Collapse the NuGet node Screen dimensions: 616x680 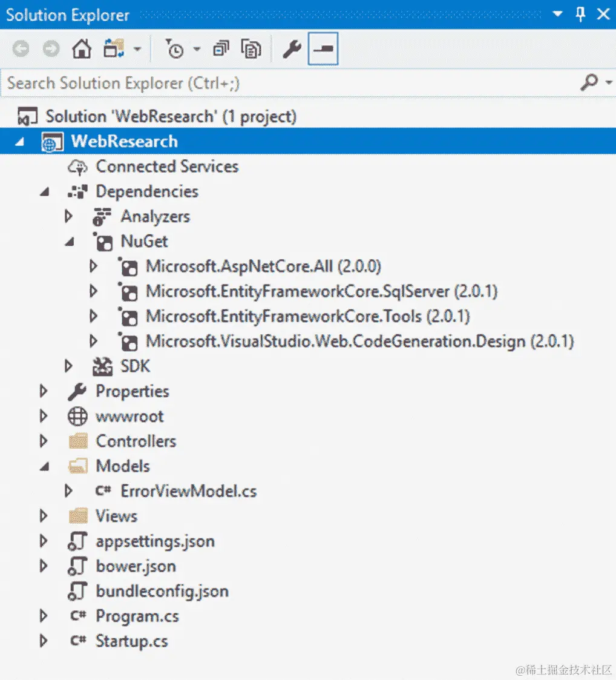tap(70, 242)
